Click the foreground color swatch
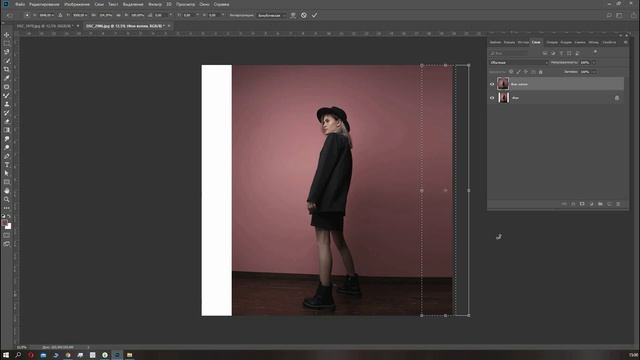 [5, 223]
